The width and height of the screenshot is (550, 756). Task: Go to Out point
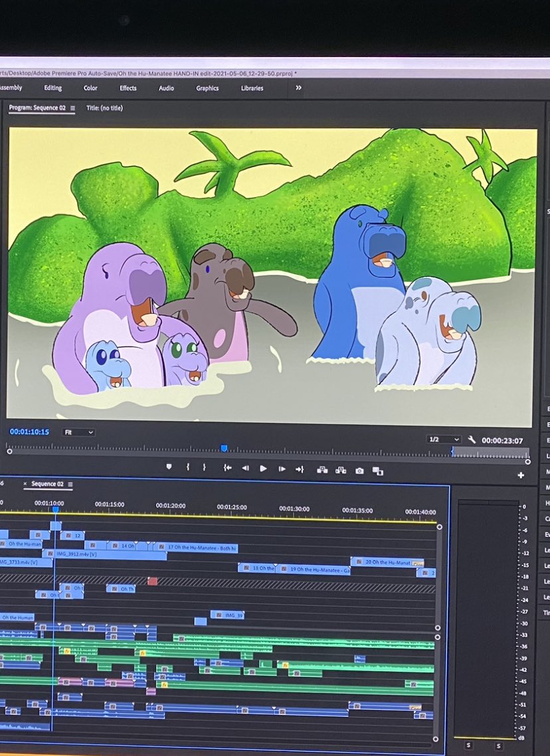tap(300, 469)
